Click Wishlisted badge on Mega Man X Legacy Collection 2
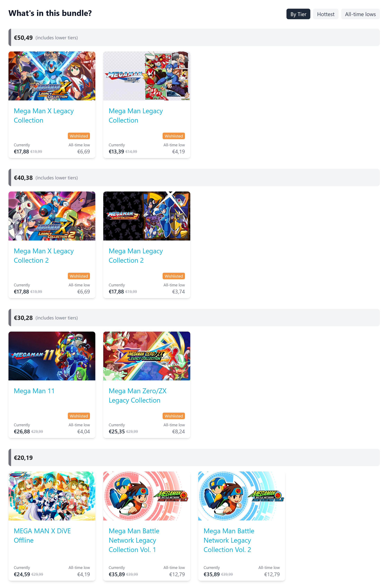Screen dimensions: 388x588 click(x=79, y=276)
